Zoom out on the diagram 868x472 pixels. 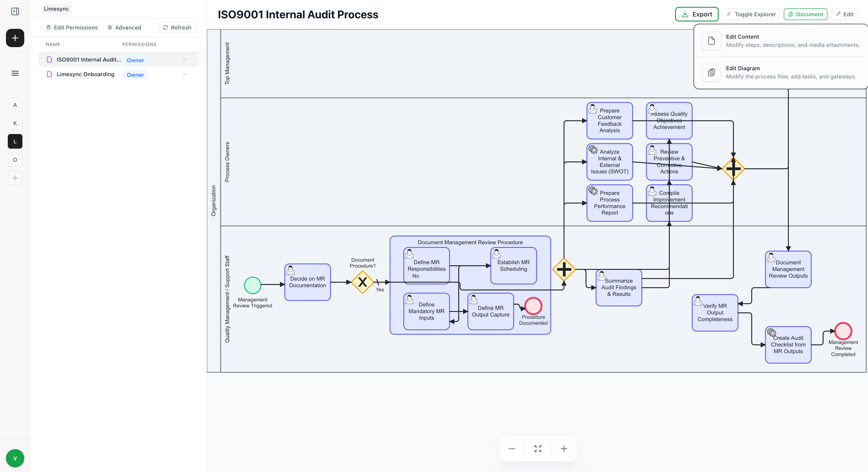(512, 448)
